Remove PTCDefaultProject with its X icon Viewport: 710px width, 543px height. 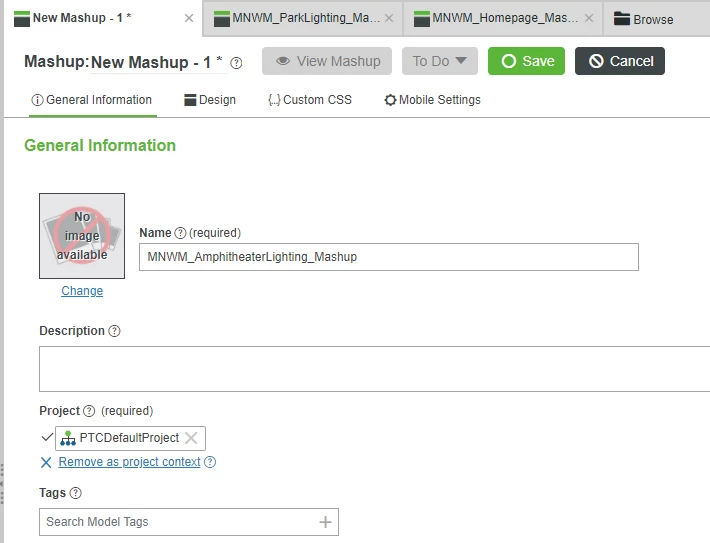[x=191, y=438]
